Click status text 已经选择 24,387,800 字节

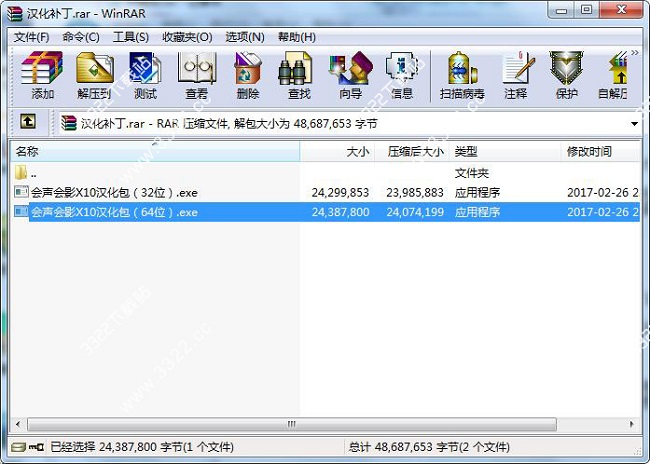coord(142,447)
